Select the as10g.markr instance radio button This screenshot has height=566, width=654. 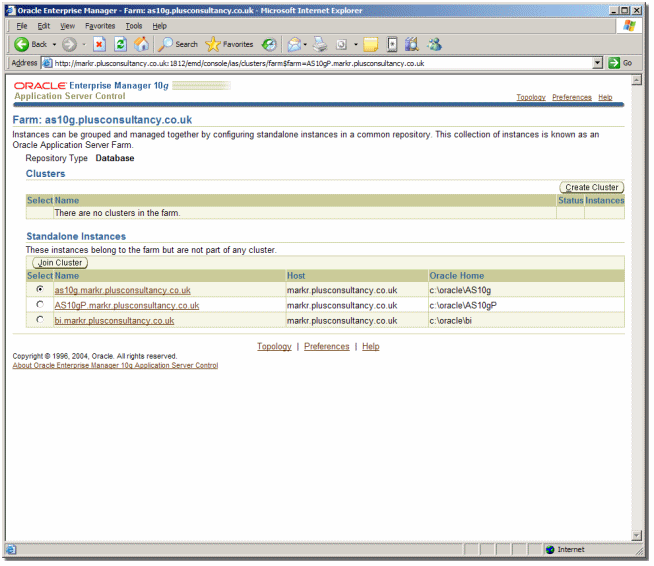pos(40,289)
